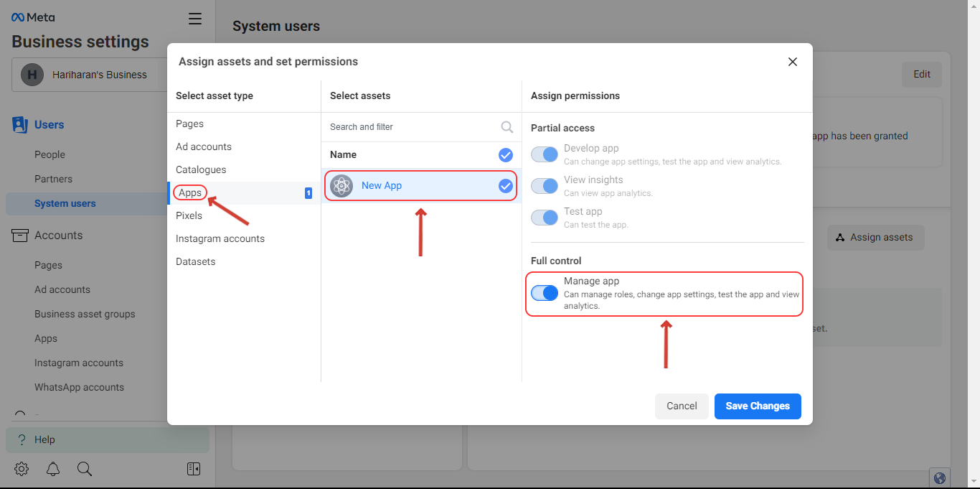980x489 pixels.
Task: Click the Users heading in sidebar
Action: [x=49, y=125]
